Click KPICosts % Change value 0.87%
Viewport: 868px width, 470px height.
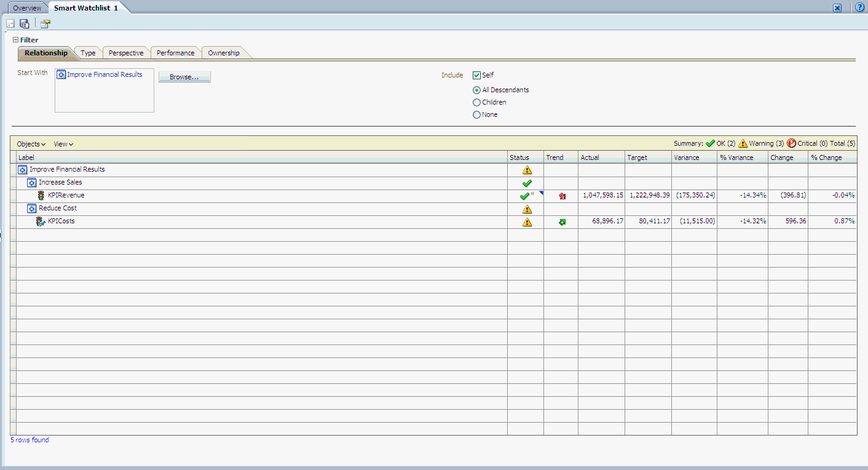[x=845, y=221]
